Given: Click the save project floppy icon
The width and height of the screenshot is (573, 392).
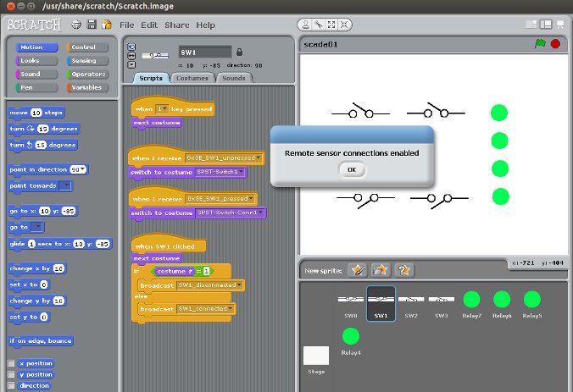Looking at the screenshot, I should [x=92, y=25].
